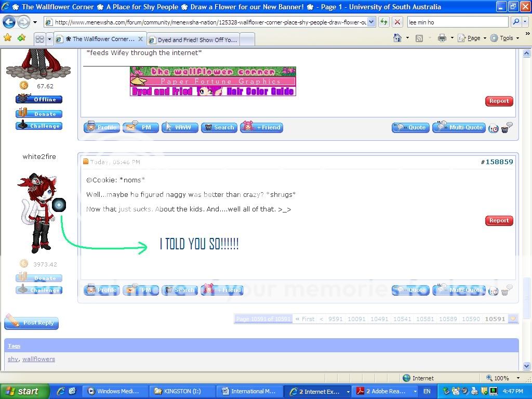Open the wallflowers tag link
This screenshot has height=399, width=532.
(x=38, y=359)
